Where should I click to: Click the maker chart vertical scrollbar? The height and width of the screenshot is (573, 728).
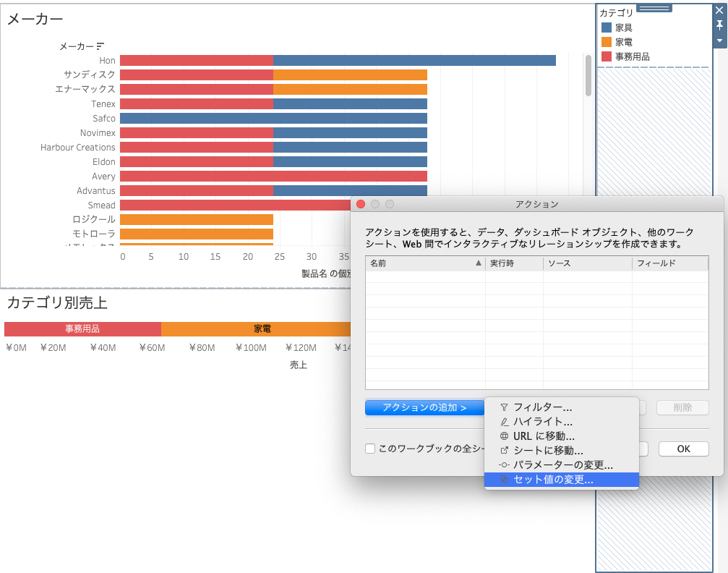[588, 75]
